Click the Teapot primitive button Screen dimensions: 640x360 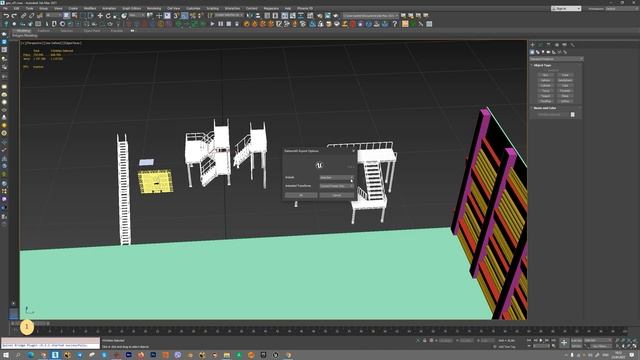point(546,96)
